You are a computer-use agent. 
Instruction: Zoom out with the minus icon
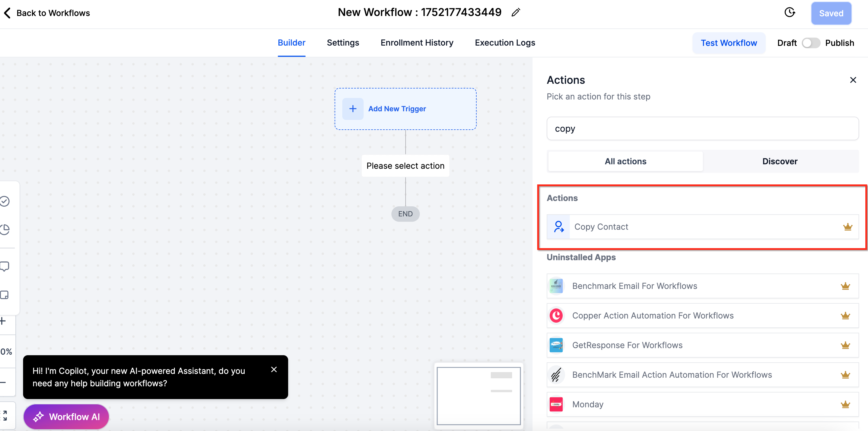(3, 382)
